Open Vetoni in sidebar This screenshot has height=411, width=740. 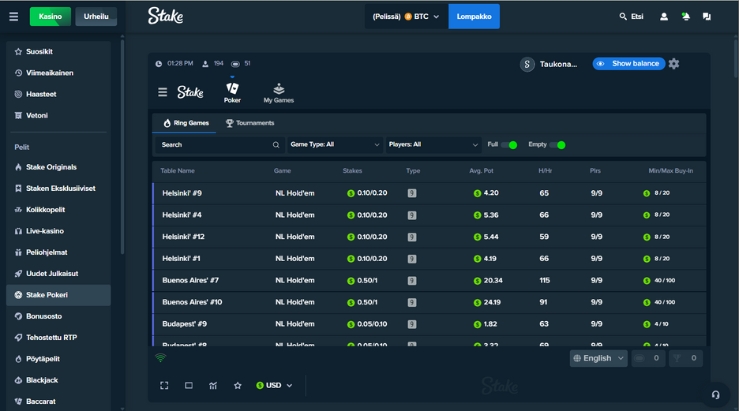point(59,115)
